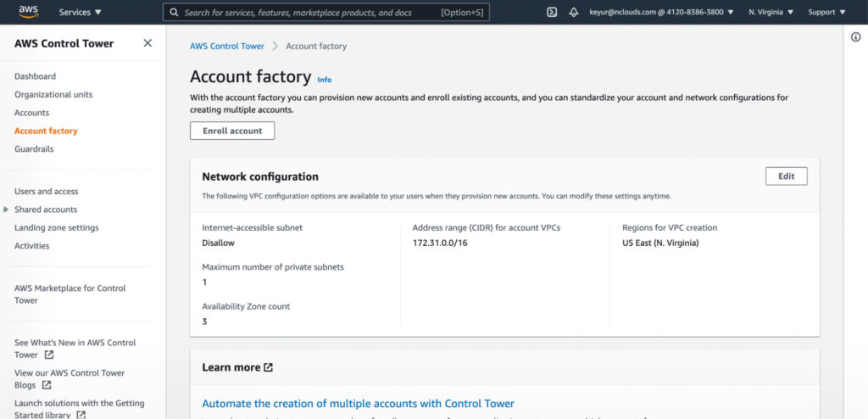This screenshot has width=868, height=419.
Task: Click the Availability Zone count label
Action: pyautogui.click(x=246, y=306)
